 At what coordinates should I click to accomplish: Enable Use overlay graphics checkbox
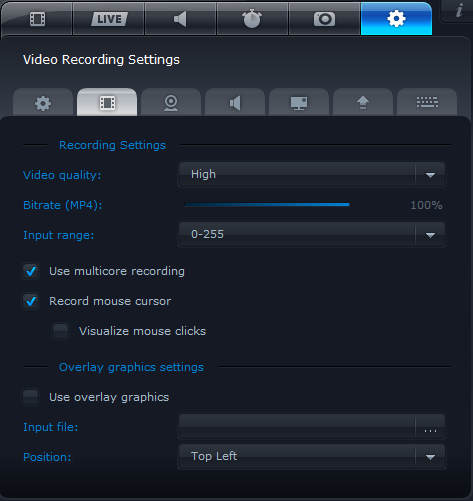point(31,397)
